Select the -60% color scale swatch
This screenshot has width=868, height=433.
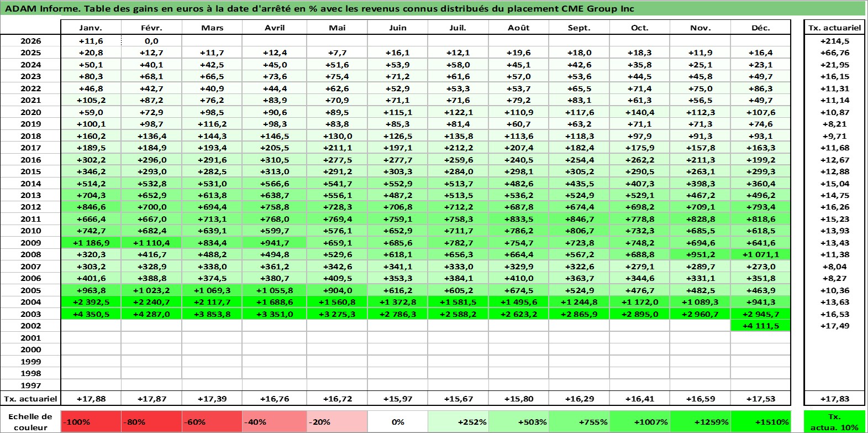coord(212,421)
